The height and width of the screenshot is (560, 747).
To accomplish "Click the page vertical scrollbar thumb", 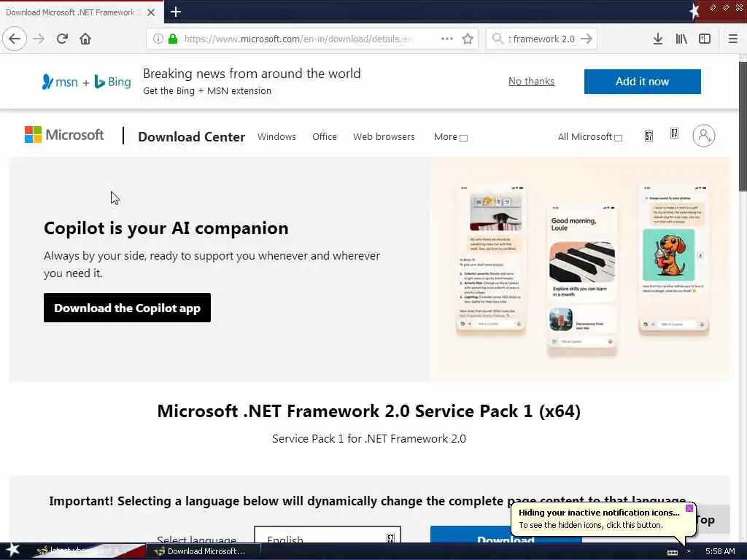I will pyautogui.click(x=742, y=126).
